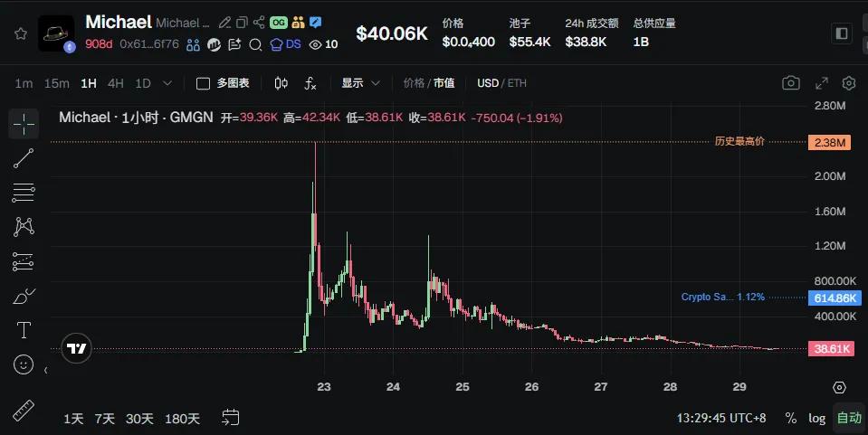Switch to 市值 market cap mode
868x435 pixels.
click(x=444, y=83)
